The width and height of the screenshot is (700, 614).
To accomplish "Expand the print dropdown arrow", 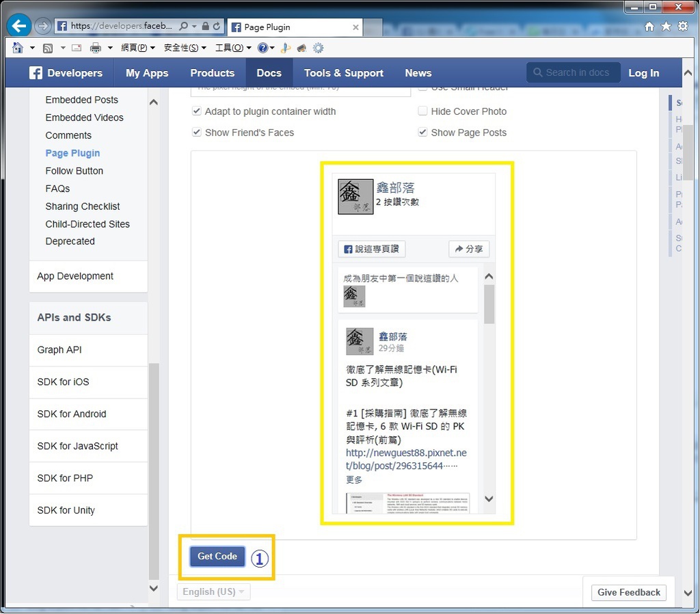I will pyautogui.click(x=110, y=48).
